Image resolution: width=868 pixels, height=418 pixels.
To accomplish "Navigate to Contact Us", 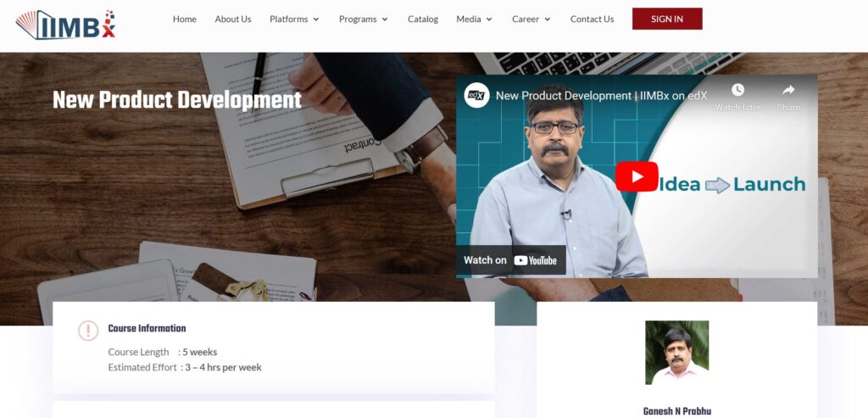I will (x=592, y=19).
